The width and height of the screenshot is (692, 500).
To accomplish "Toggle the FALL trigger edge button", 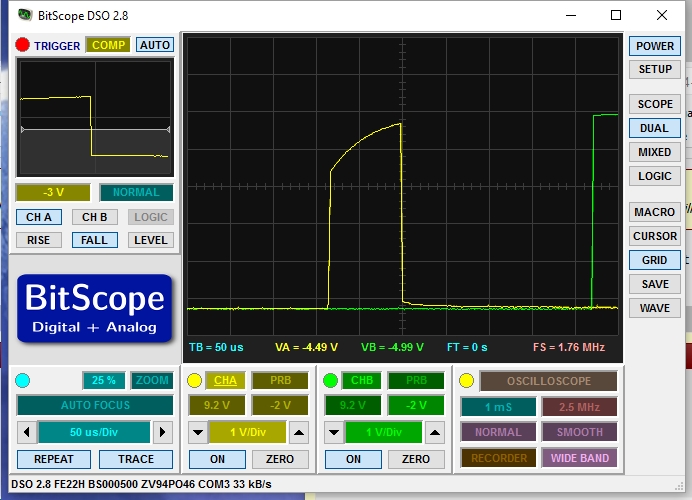I will [x=94, y=240].
